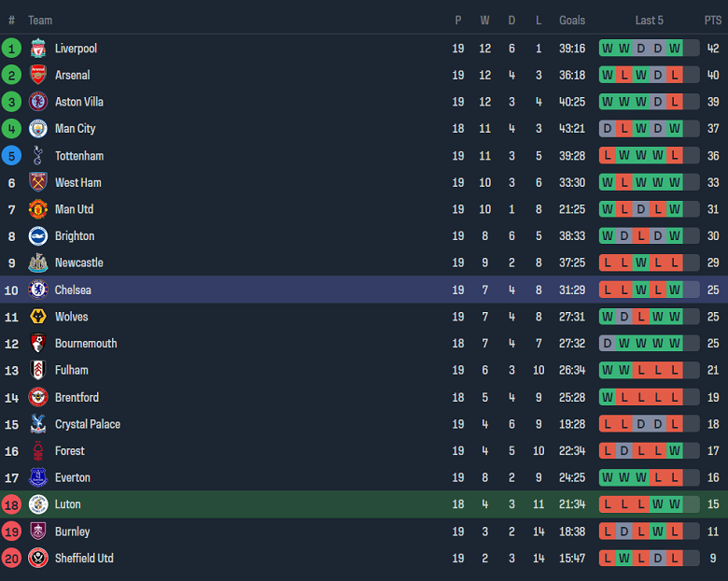Click the Last 5 column header
The image size is (728, 581).
[649, 21]
